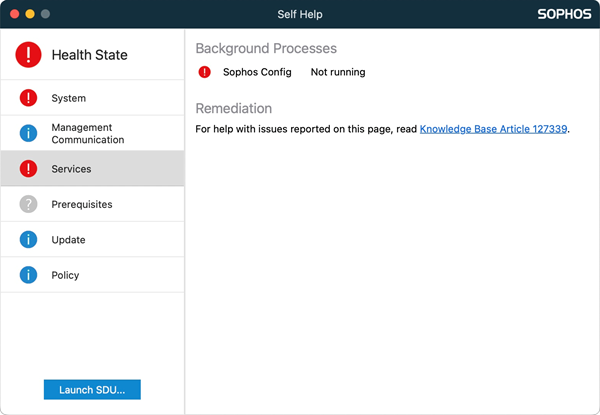Screen dimensions: 600x415
Task: View the Policy section
Action: click(x=92, y=275)
